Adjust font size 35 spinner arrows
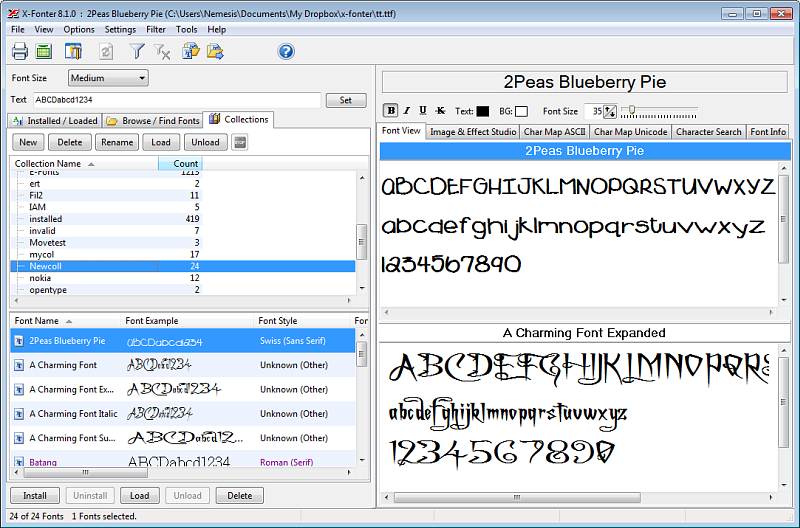 pyautogui.click(x=610, y=111)
